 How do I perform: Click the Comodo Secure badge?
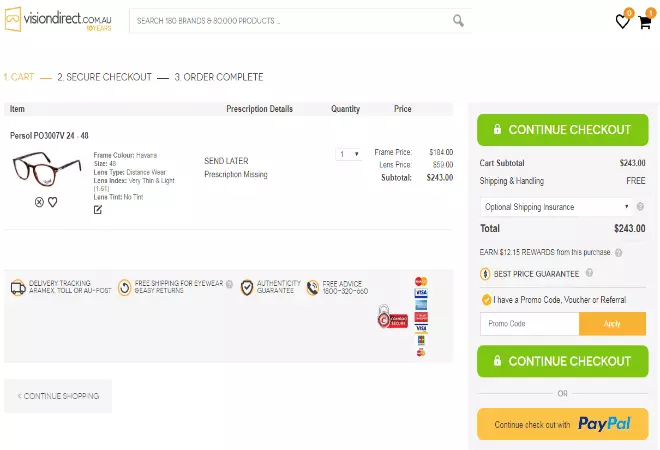click(392, 317)
